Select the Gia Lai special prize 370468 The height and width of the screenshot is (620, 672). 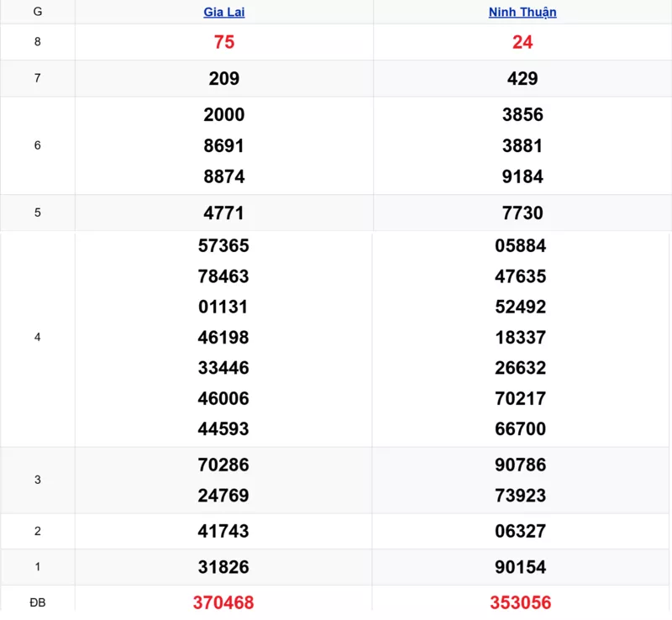coord(224,602)
